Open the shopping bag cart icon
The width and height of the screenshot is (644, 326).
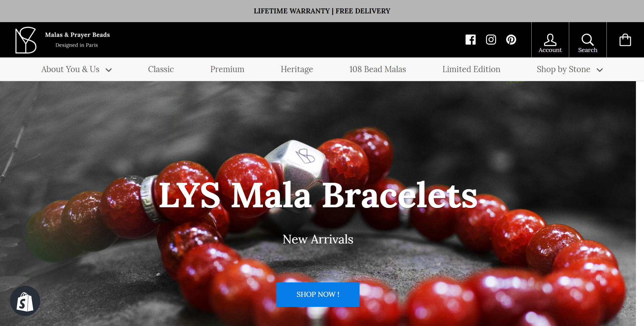[x=625, y=40]
